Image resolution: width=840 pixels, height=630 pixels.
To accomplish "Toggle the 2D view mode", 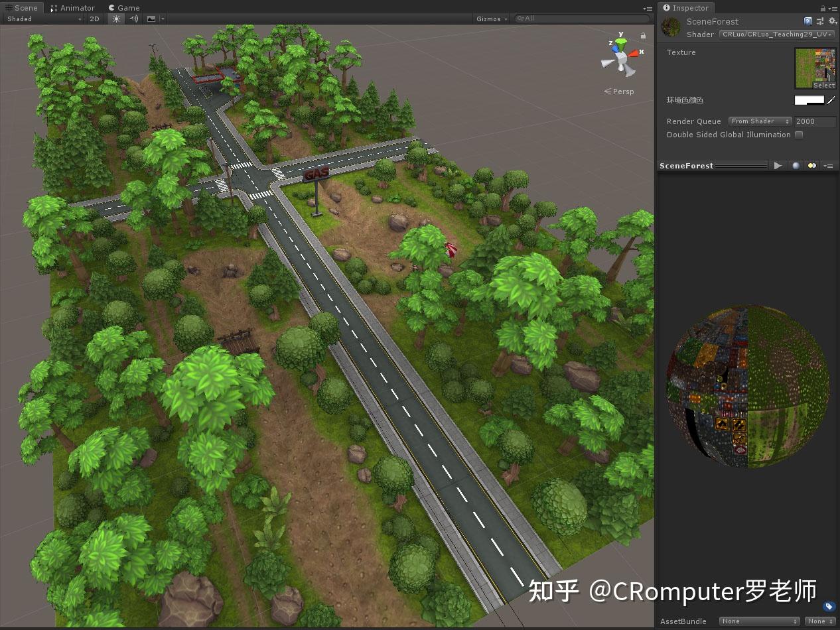I will point(94,19).
